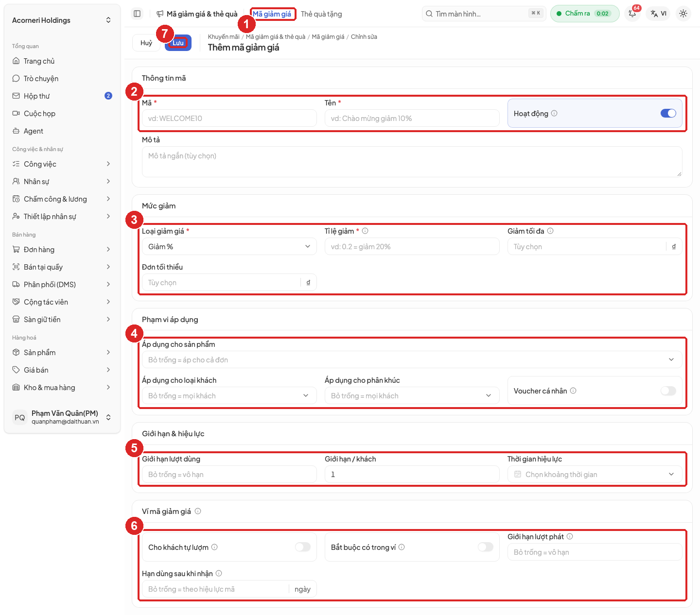
Task: Click the Huỷ button
Action: pyautogui.click(x=146, y=43)
